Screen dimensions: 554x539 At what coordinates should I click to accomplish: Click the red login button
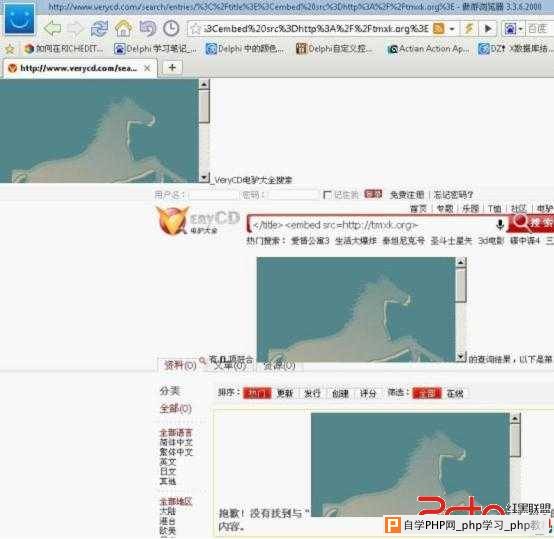click(x=373, y=194)
